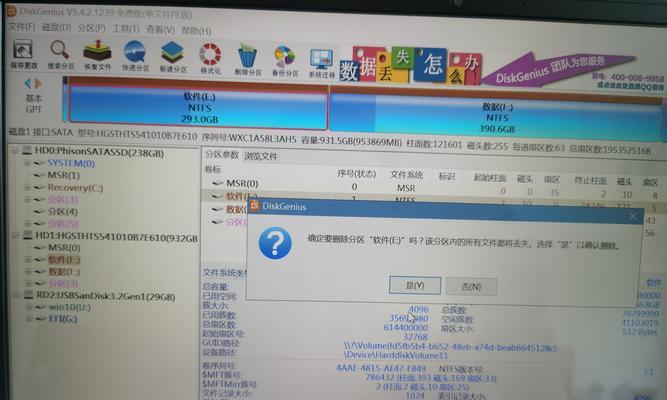The image size is (667, 400).
Task: Open the 工具(T) menu
Action: (125, 29)
